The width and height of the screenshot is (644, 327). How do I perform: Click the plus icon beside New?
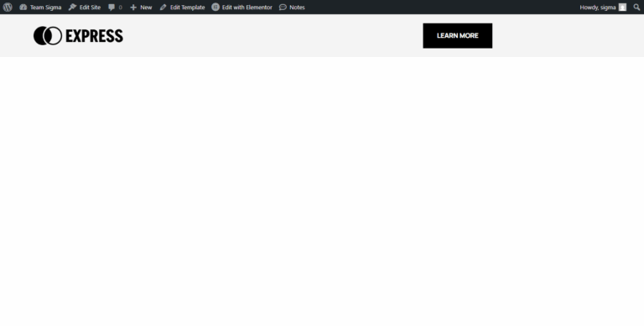[133, 8]
